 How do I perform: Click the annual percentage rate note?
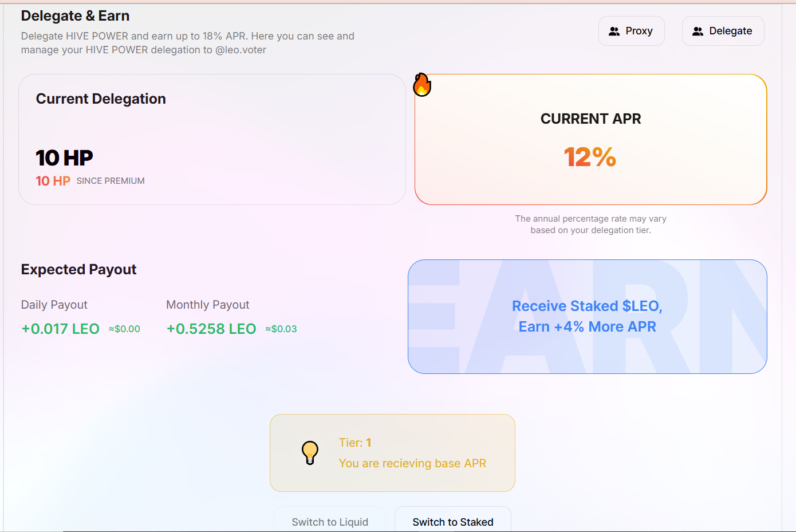click(590, 224)
